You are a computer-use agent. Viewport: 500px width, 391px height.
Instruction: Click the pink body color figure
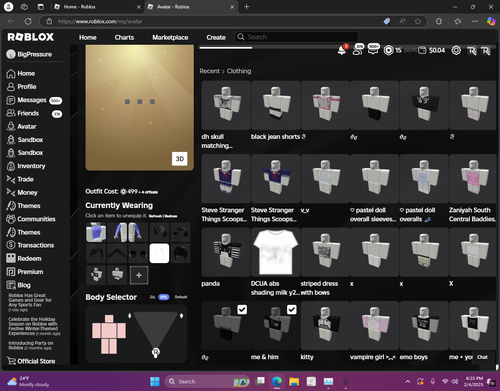(109, 334)
